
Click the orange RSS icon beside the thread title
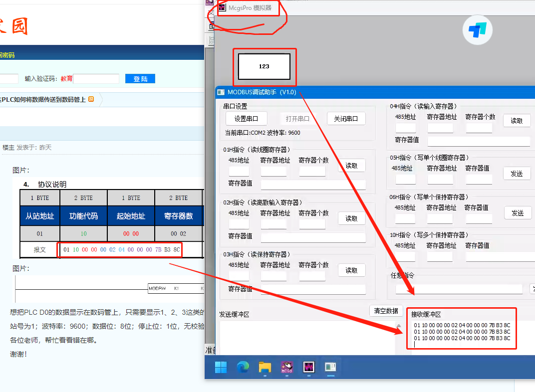click(91, 99)
